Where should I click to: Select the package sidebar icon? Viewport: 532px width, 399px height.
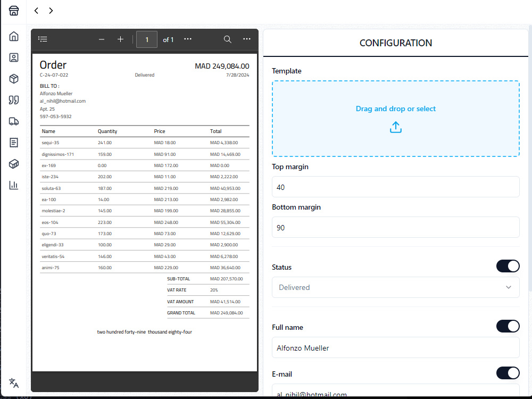13,79
